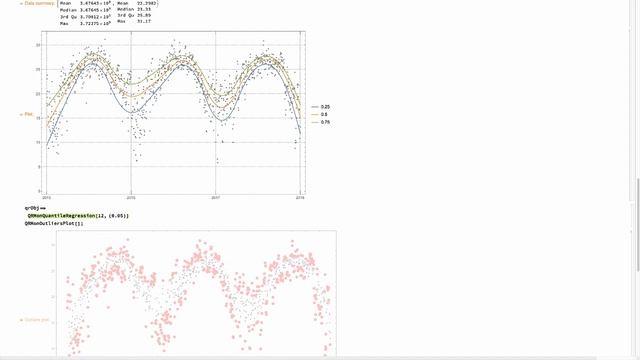Click the horizontal scrollbar at the bottom

tap(298, 358)
